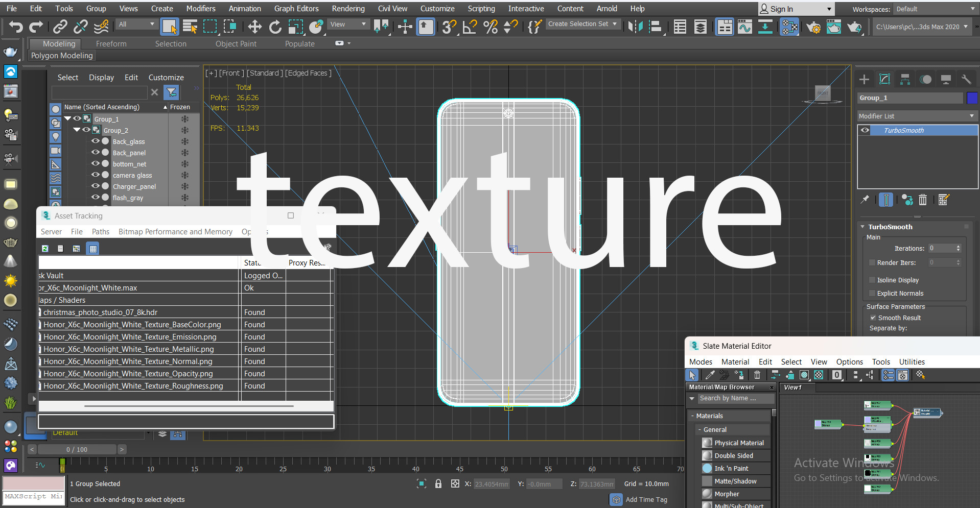Select Matte/Shadow in the material browser
Screen dimensions: 980x508
click(x=735, y=481)
